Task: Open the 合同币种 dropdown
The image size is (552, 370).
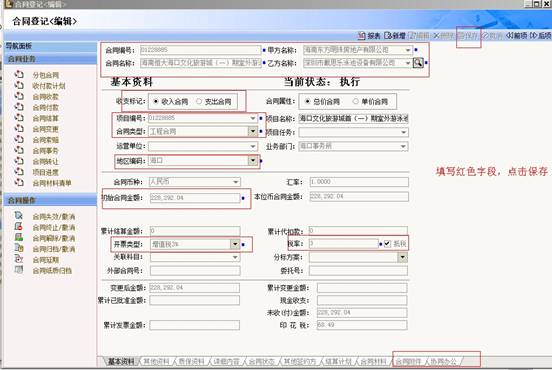Action: point(236,182)
